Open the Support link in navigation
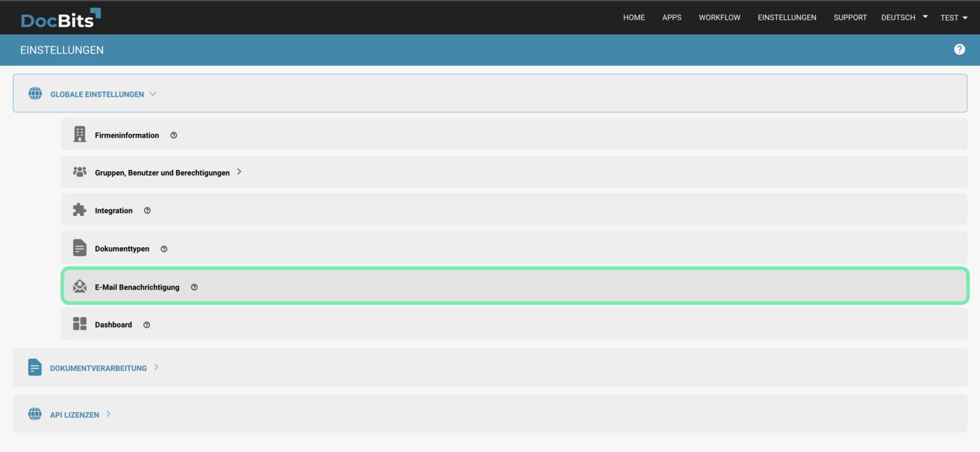The width and height of the screenshot is (980, 452). tap(850, 18)
